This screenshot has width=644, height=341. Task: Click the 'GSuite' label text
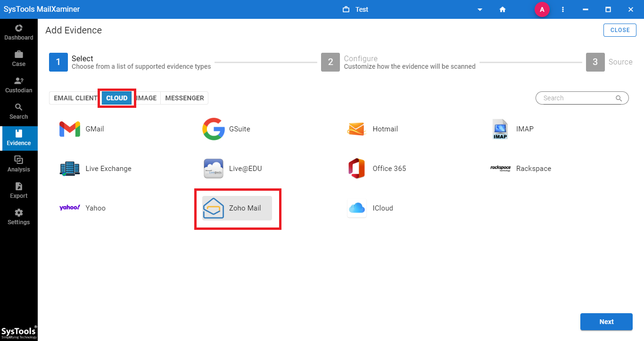tap(239, 129)
